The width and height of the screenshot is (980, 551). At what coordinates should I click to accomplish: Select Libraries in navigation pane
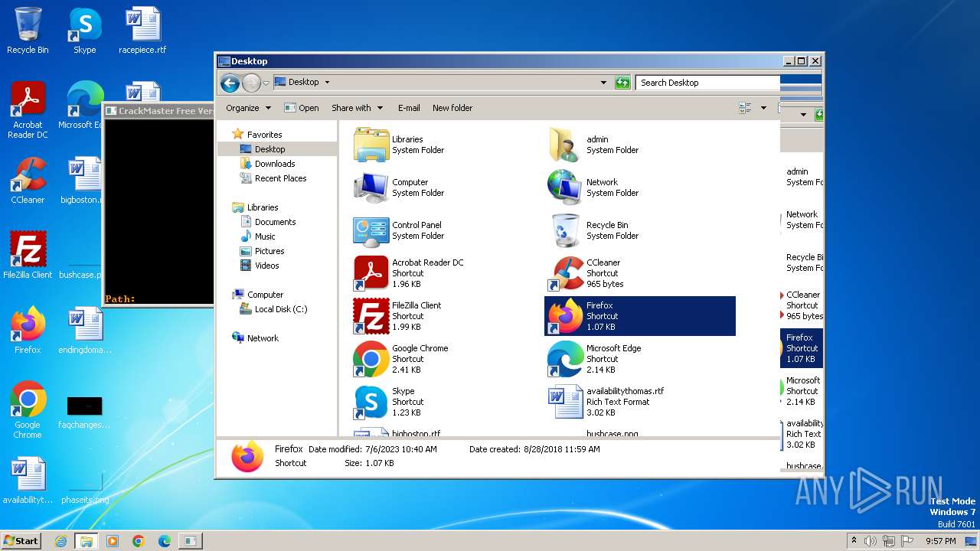coord(255,207)
